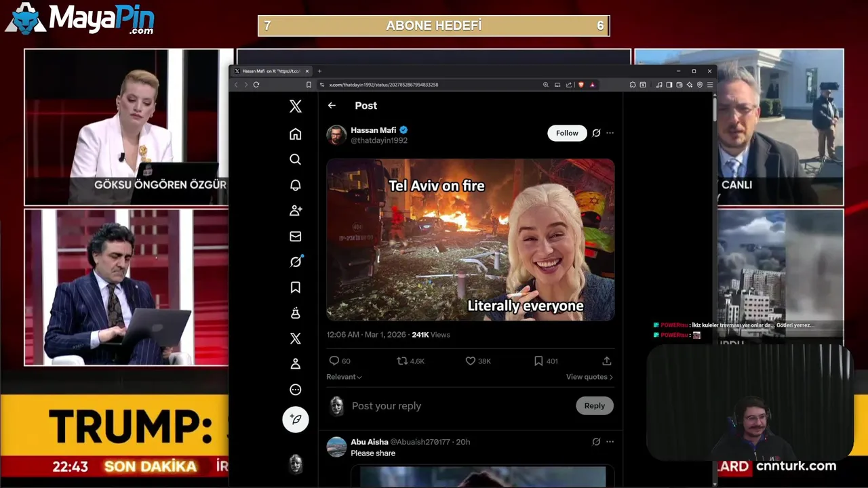Screen dimensions: 868x488
Task: Click the browser back arrow
Action: coord(236,85)
